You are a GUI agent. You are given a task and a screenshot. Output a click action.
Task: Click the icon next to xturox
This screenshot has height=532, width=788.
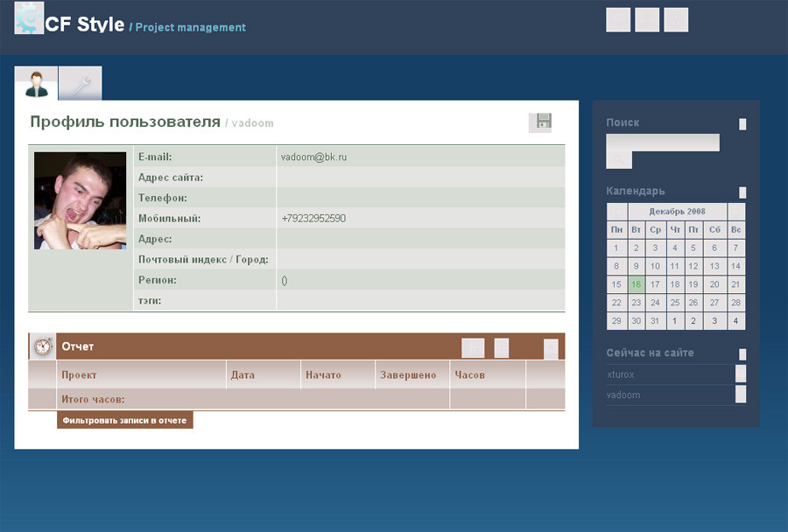(740, 374)
